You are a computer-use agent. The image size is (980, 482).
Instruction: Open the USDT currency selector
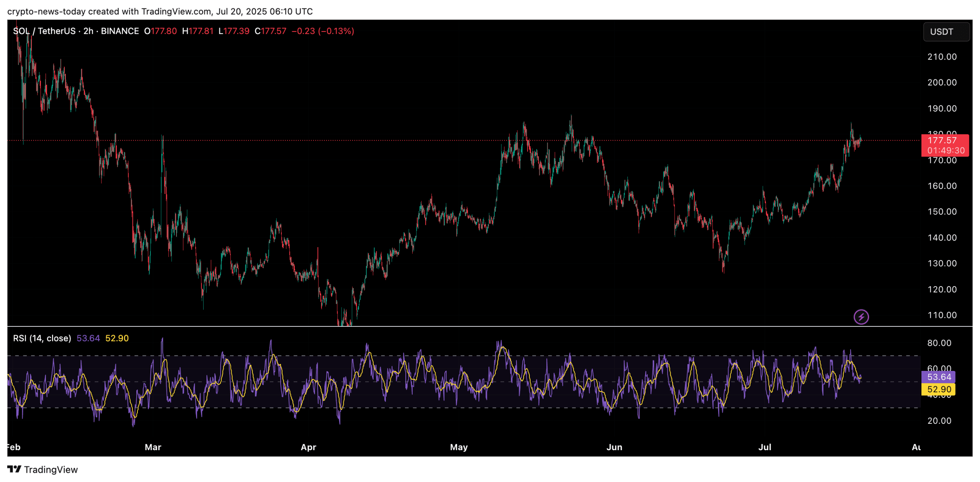tap(946, 32)
